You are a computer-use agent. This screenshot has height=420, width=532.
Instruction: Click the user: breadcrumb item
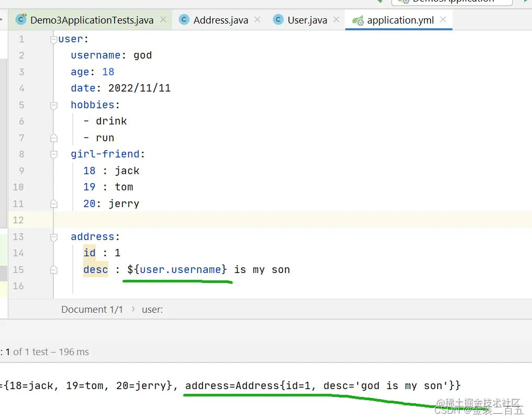[x=152, y=310]
